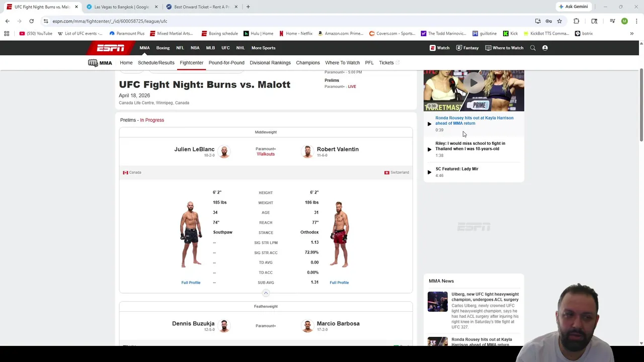Viewport: 644px width, 362px height.
Task: Open the Ulberg news thumbnail
Action: (438, 302)
